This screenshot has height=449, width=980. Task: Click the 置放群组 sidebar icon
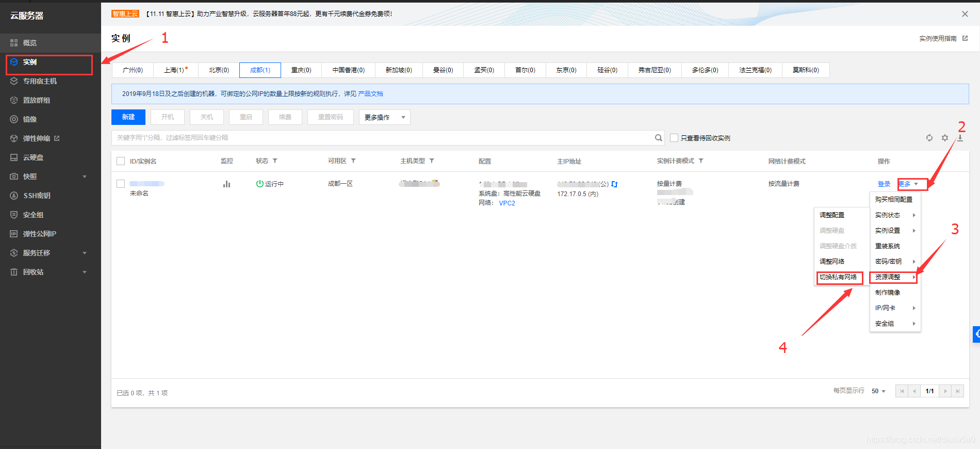click(14, 100)
